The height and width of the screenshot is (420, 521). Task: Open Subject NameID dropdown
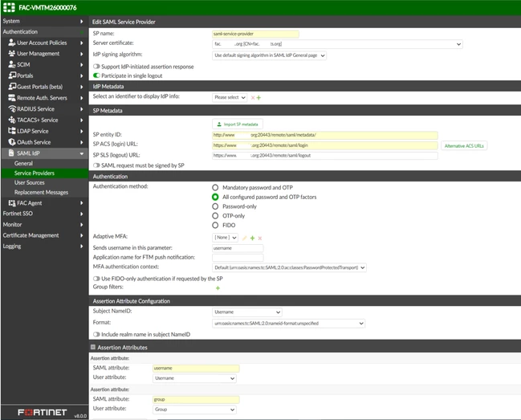(247, 312)
